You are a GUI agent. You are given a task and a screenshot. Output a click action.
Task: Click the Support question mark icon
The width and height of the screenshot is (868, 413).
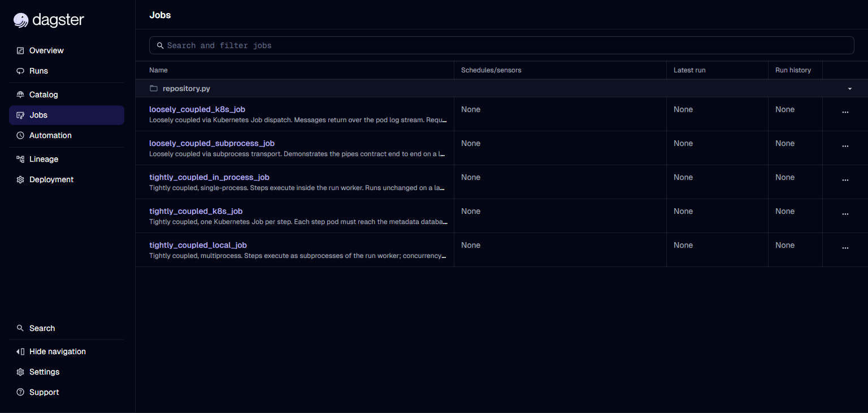20,392
